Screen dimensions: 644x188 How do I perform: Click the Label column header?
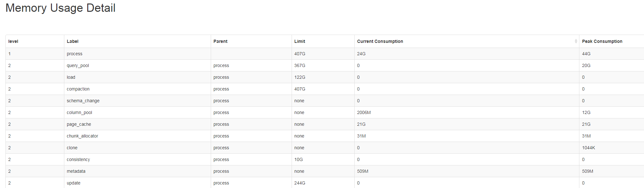pyautogui.click(x=73, y=41)
